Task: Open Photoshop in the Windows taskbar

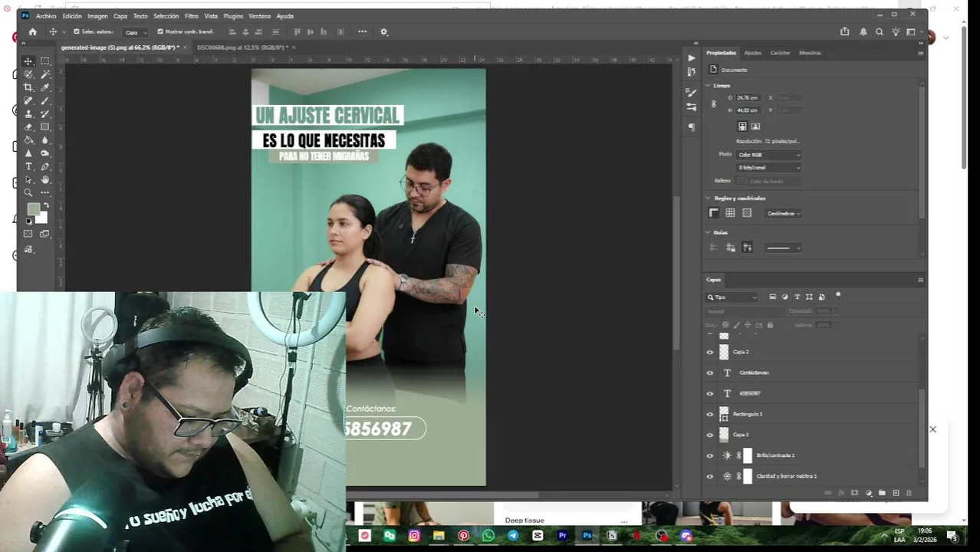Action: tap(587, 536)
